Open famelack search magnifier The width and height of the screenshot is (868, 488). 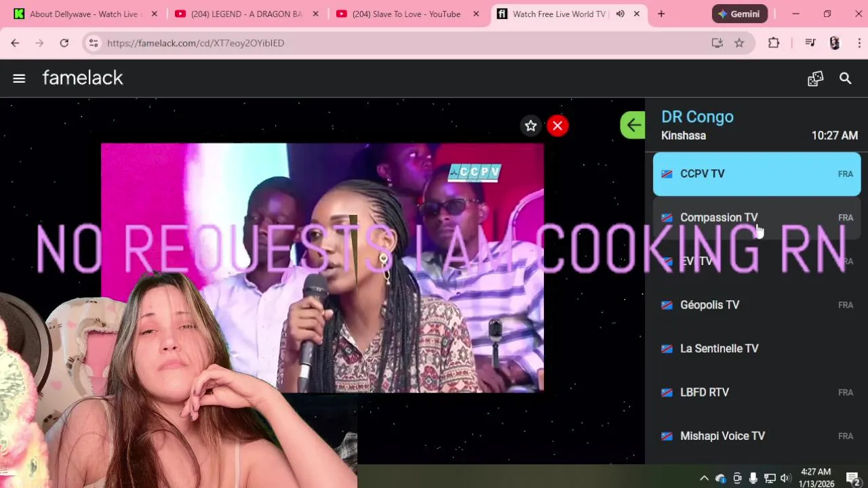(x=845, y=79)
